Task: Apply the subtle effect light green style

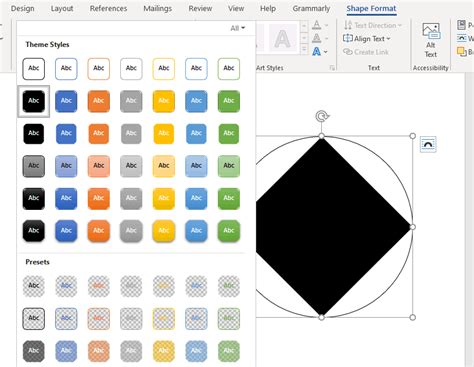Action: point(229,166)
